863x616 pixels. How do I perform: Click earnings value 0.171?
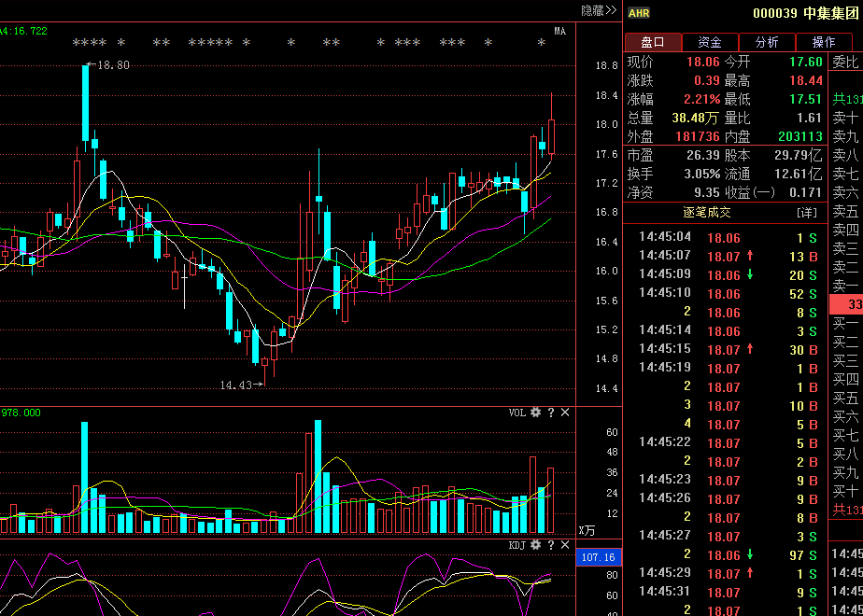pos(806,192)
